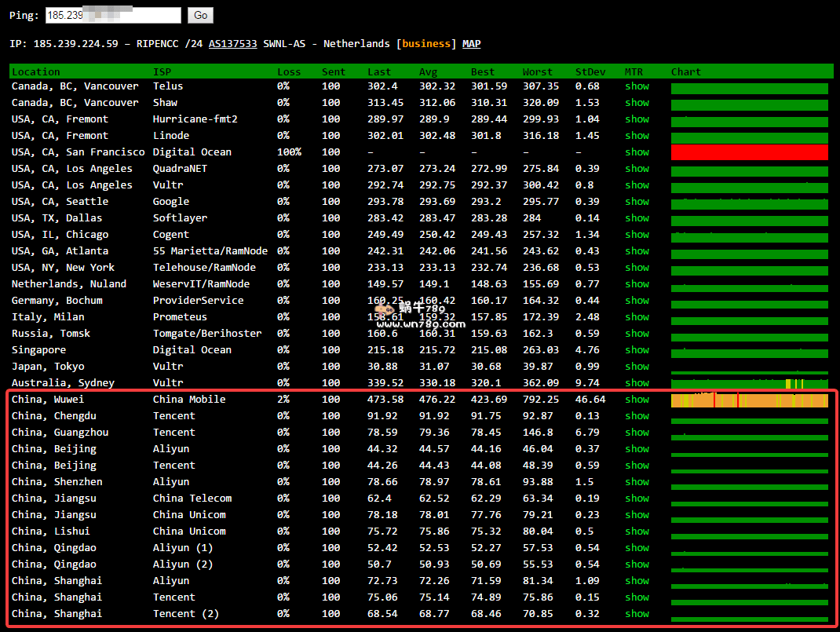Open the AS137533 link
The height and width of the screenshot is (632, 840).
point(232,44)
